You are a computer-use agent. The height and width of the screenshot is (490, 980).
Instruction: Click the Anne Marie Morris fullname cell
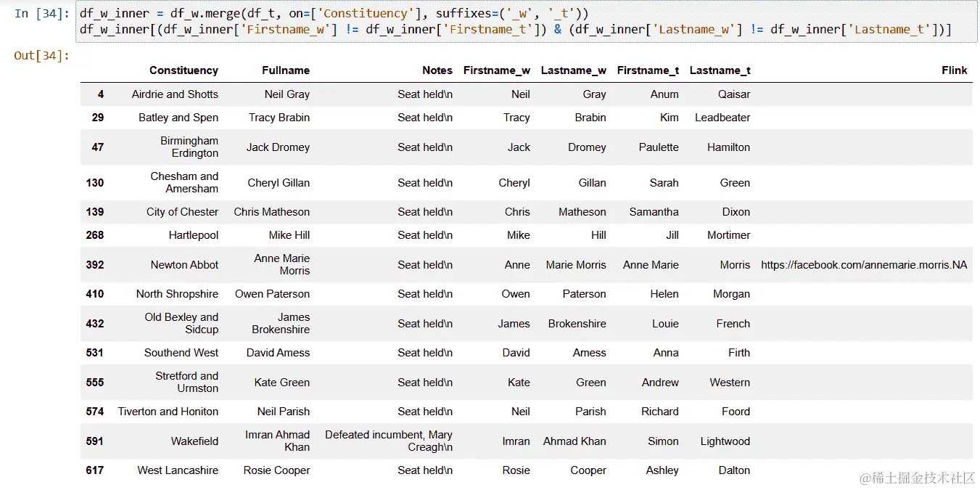pos(282,265)
